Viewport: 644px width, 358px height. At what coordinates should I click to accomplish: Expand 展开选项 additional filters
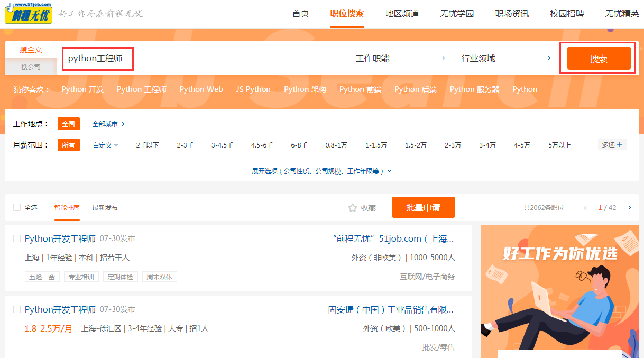click(x=321, y=171)
